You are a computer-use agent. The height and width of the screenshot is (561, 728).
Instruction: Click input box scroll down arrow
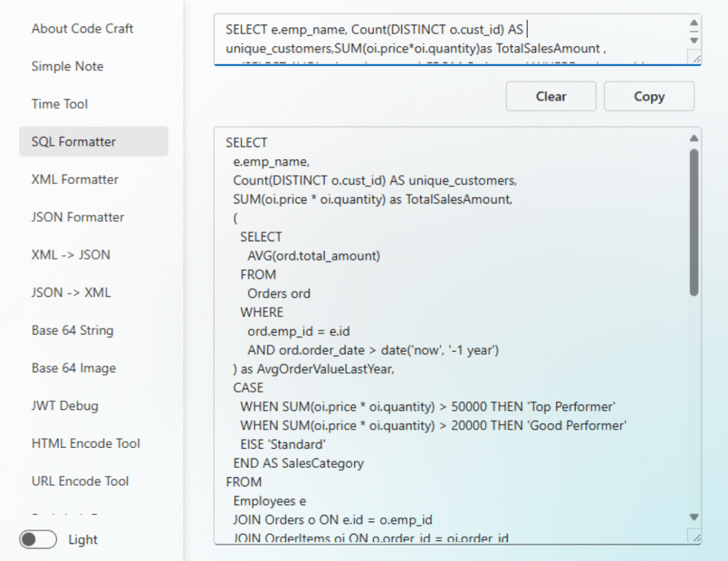coord(694,41)
